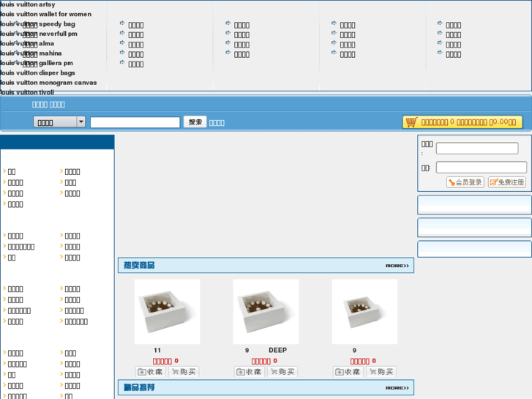Click 收藏 under the product labeled 11
Screen dimensions: 532x399
(150, 372)
